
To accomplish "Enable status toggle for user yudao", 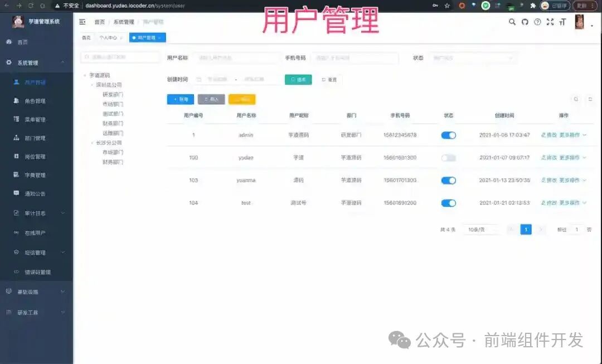I will (x=449, y=158).
